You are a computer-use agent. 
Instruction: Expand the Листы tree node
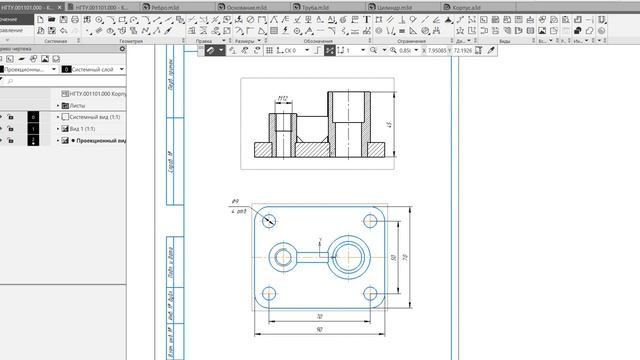pos(58,106)
